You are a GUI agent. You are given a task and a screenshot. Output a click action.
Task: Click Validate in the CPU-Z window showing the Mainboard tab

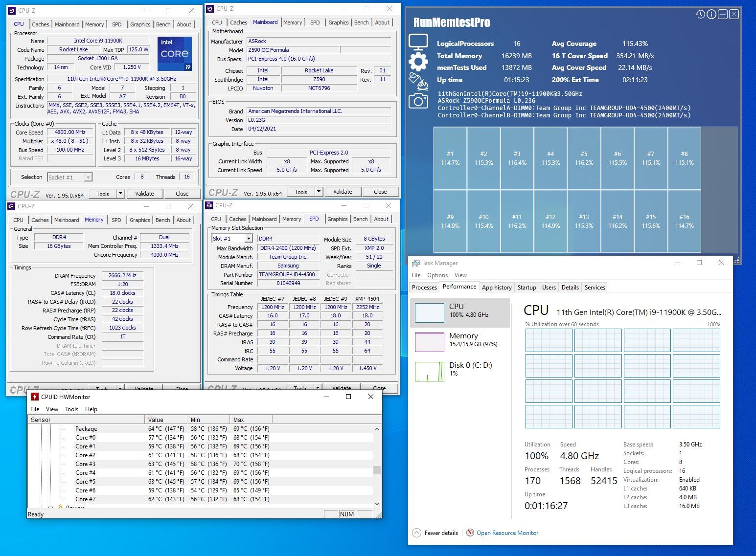tap(343, 192)
